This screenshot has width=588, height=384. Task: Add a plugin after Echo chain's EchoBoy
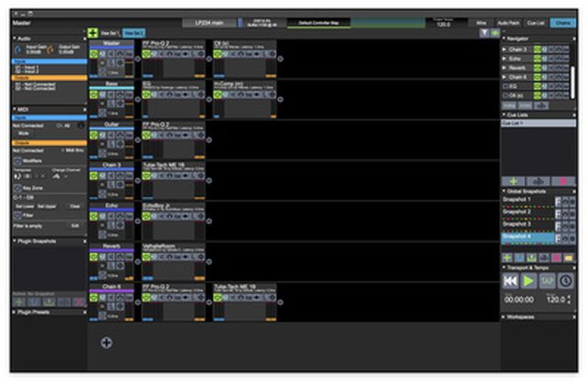[x=209, y=221]
